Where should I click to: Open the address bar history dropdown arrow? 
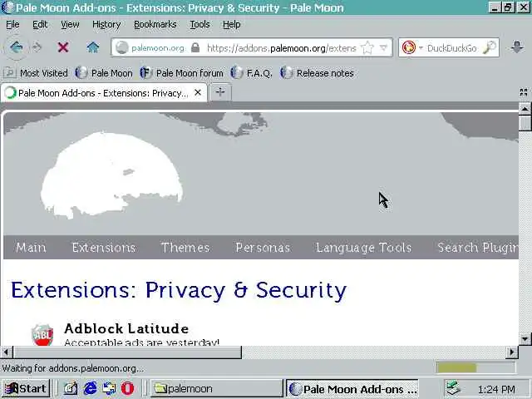[x=384, y=48]
